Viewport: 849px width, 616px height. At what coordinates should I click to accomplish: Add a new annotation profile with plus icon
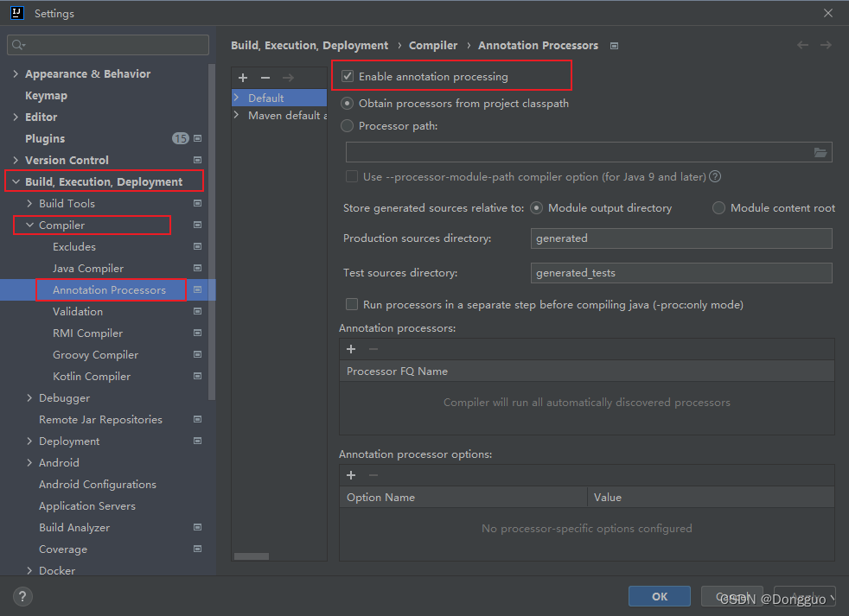tap(243, 78)
